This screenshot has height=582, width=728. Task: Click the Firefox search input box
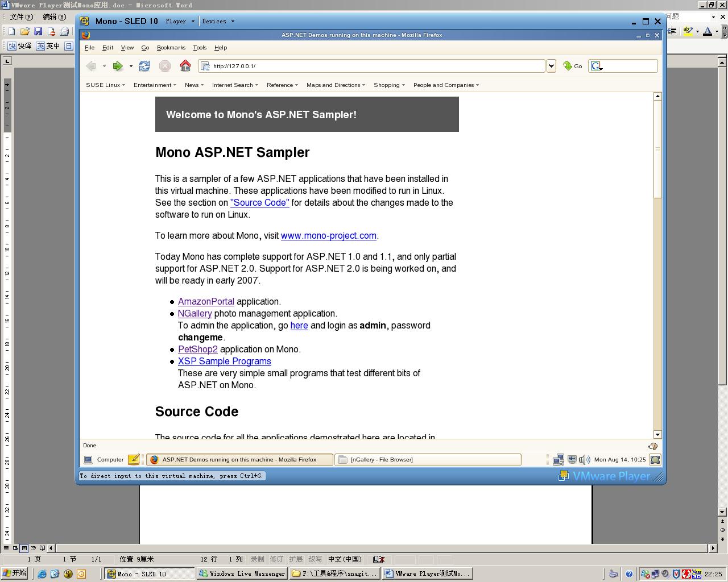click(x=629, y=66)
